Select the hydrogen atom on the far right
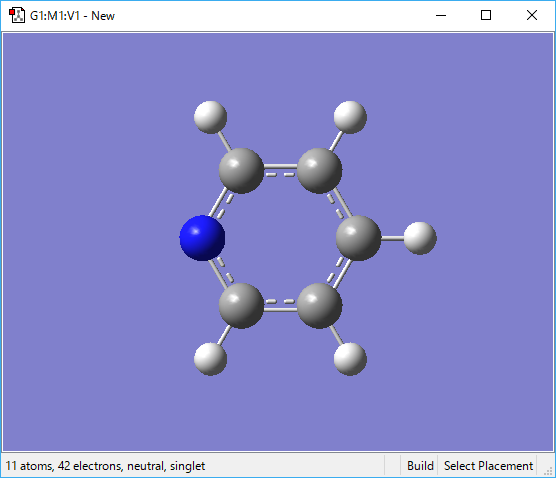This screenshot has height=478, width=556. [x=420, y=238]
